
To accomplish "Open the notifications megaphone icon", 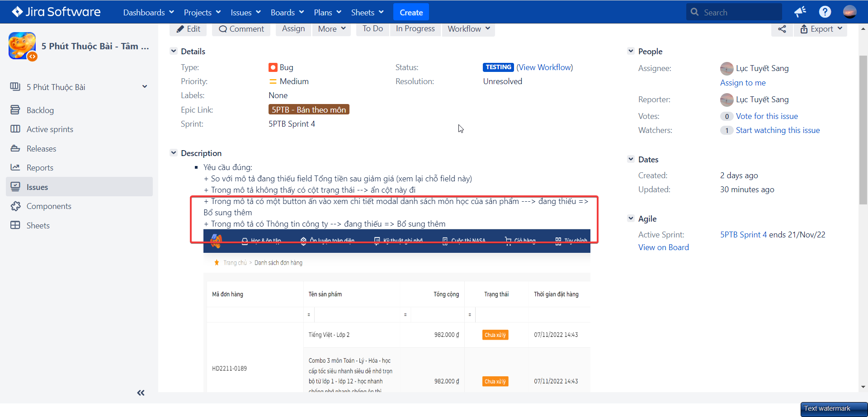I will pyautogui.click(x=800, y=12).
